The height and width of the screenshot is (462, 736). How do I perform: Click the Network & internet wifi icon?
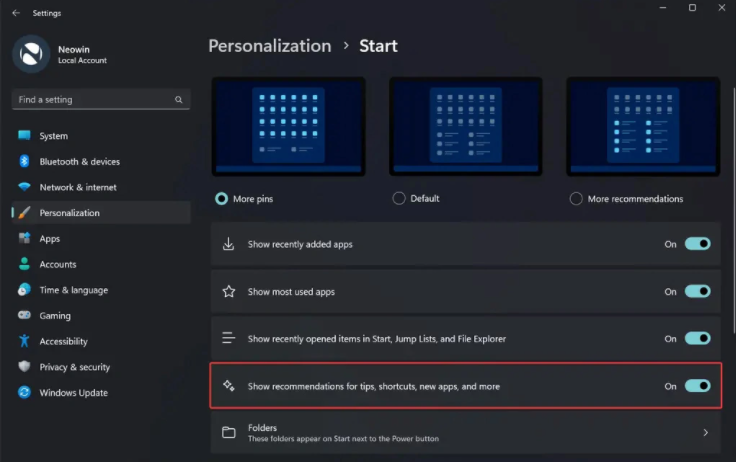point(24,187)
